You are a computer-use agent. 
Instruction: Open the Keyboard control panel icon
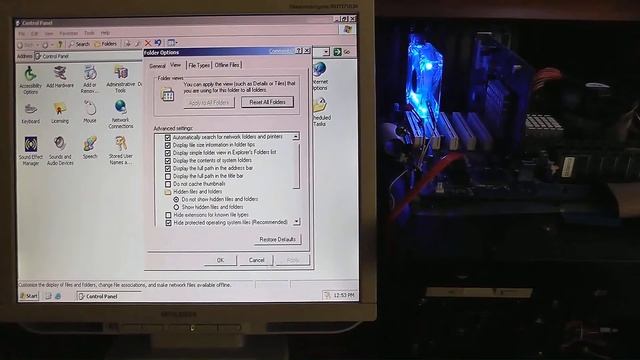31,113
